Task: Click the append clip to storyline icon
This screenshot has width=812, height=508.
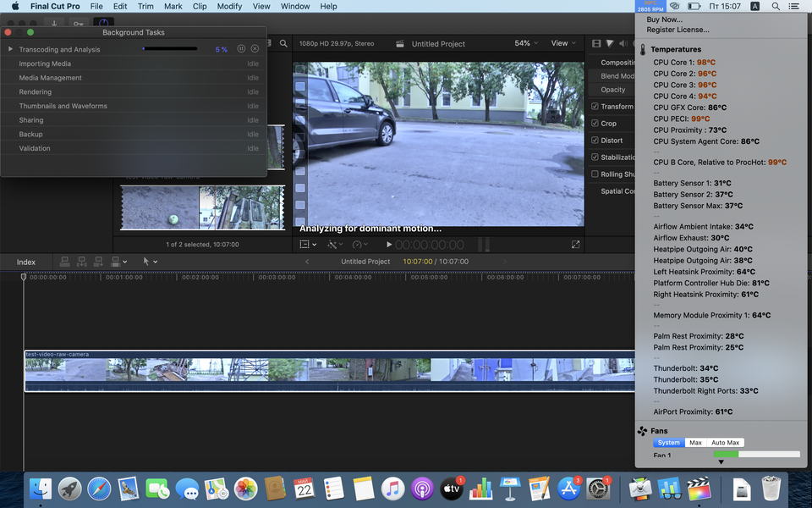Action: [100, 262]
